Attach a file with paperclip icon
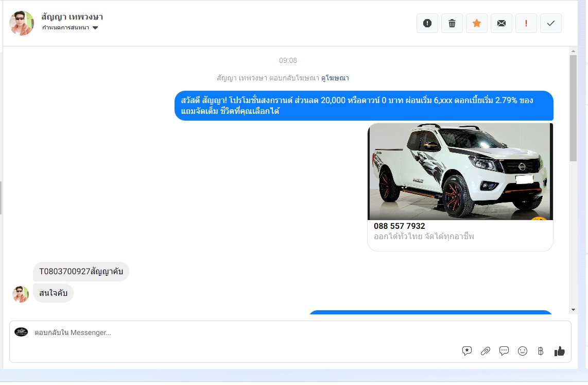 point(486,351)
